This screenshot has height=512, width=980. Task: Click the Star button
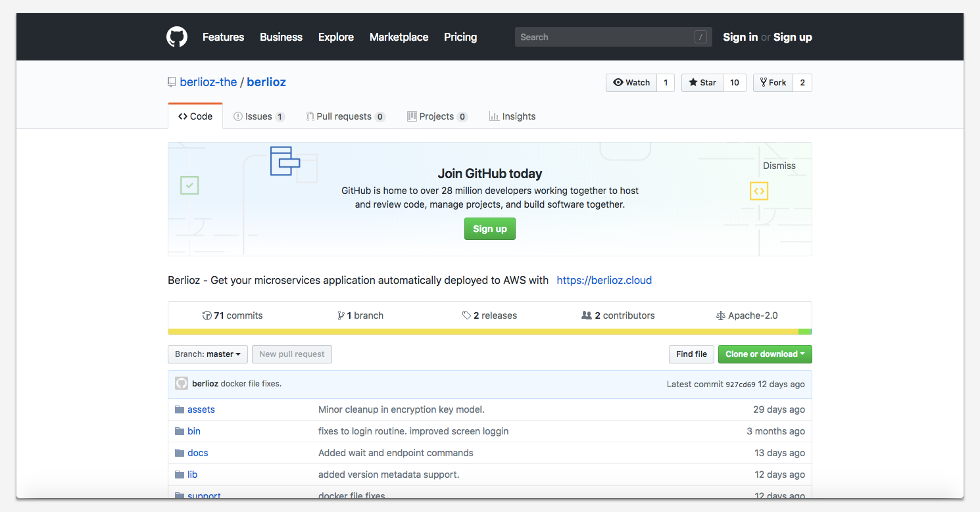pyautogui.click(x=702, y=83)
